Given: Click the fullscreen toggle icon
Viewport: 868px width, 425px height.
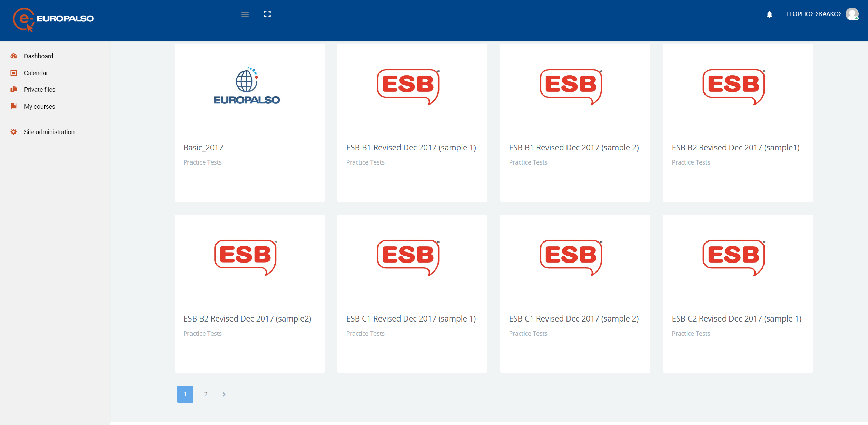Looking at the screenshot, I should click(267, 14).
